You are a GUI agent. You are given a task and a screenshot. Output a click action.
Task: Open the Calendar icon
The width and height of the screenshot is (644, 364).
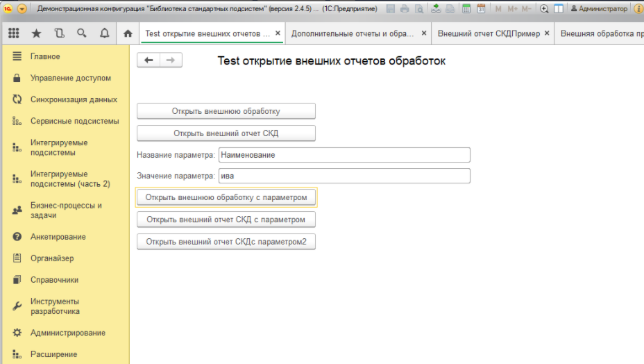[481, 8]
